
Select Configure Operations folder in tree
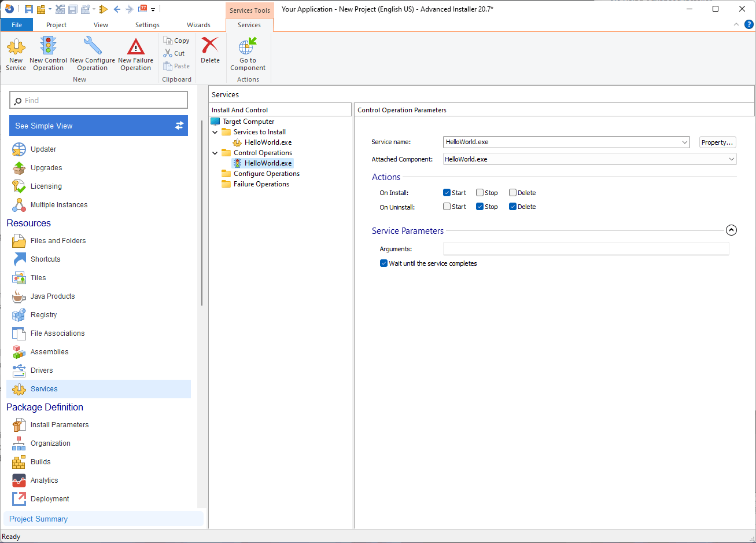pyautogui.click(x=260, y=174)
